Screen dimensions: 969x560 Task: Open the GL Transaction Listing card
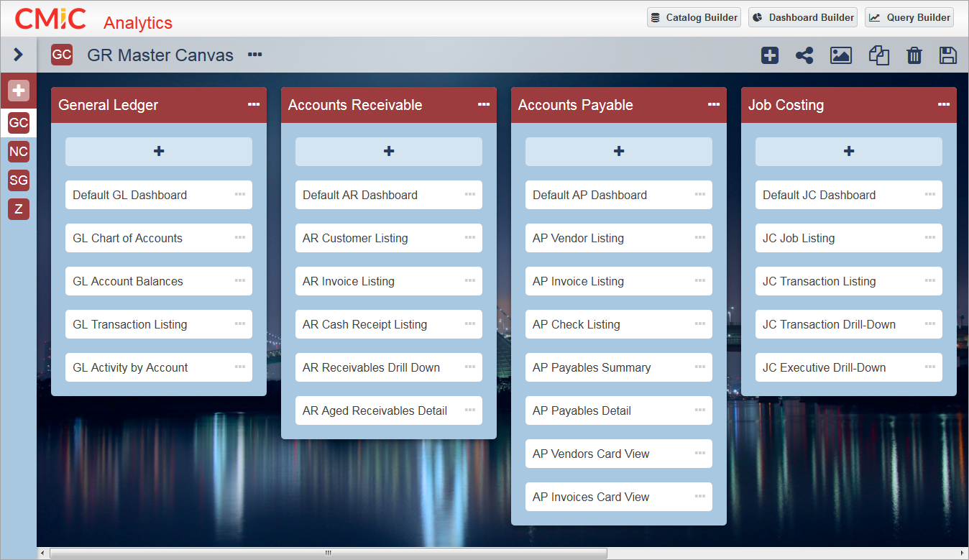(159, 324)
